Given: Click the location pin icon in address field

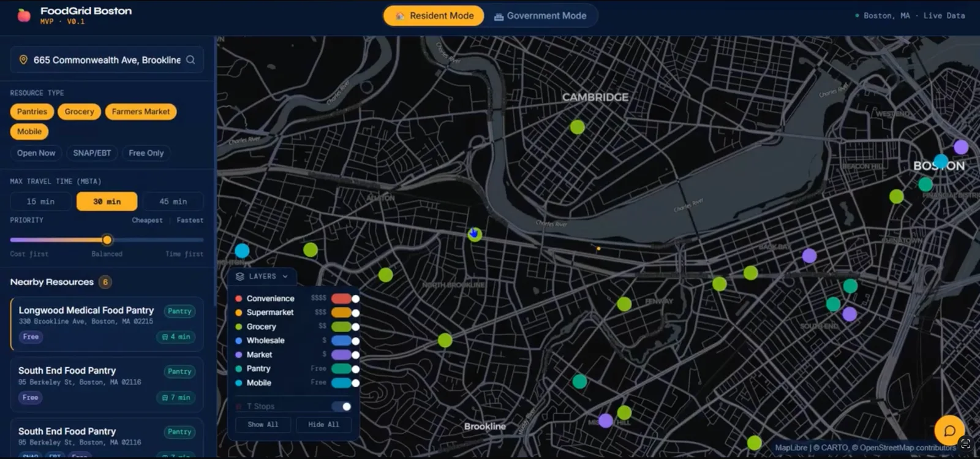Looking at the screenshot, I should [23, 59].
